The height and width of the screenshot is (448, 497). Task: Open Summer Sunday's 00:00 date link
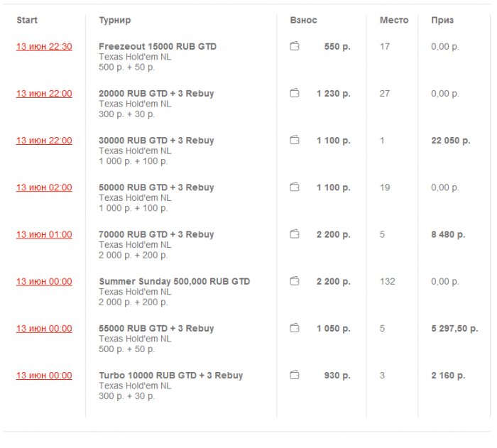coord(44,281)
